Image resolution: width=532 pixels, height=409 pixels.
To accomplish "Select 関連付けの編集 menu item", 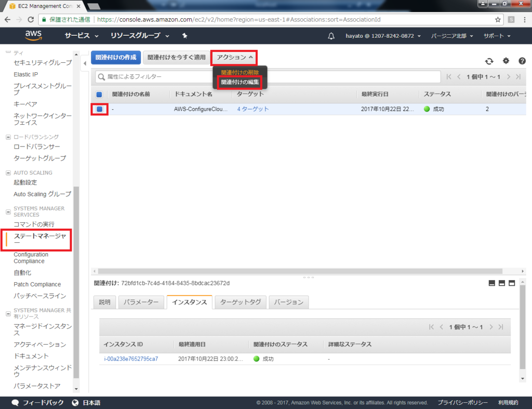I will (x=240, y=82).
